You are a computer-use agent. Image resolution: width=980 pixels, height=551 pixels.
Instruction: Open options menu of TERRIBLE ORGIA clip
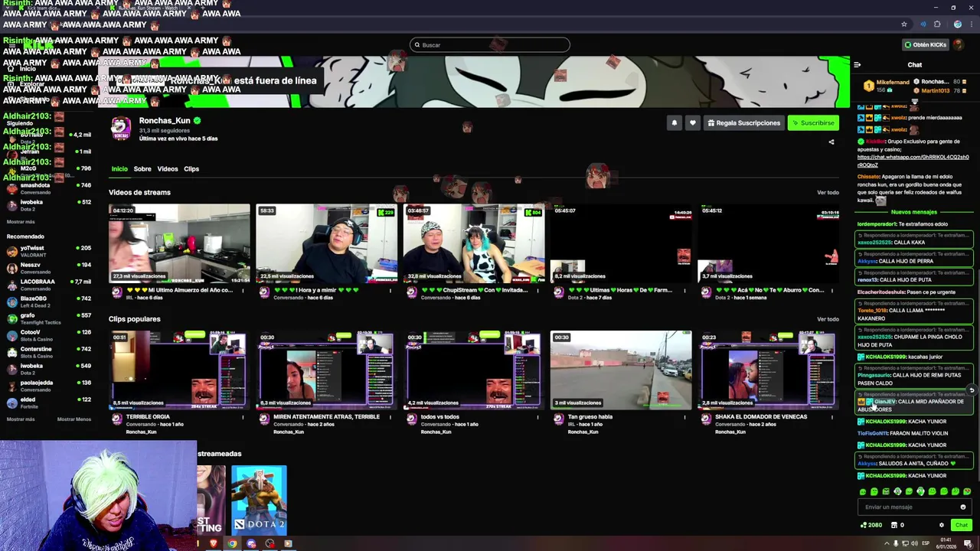[243, 417]
